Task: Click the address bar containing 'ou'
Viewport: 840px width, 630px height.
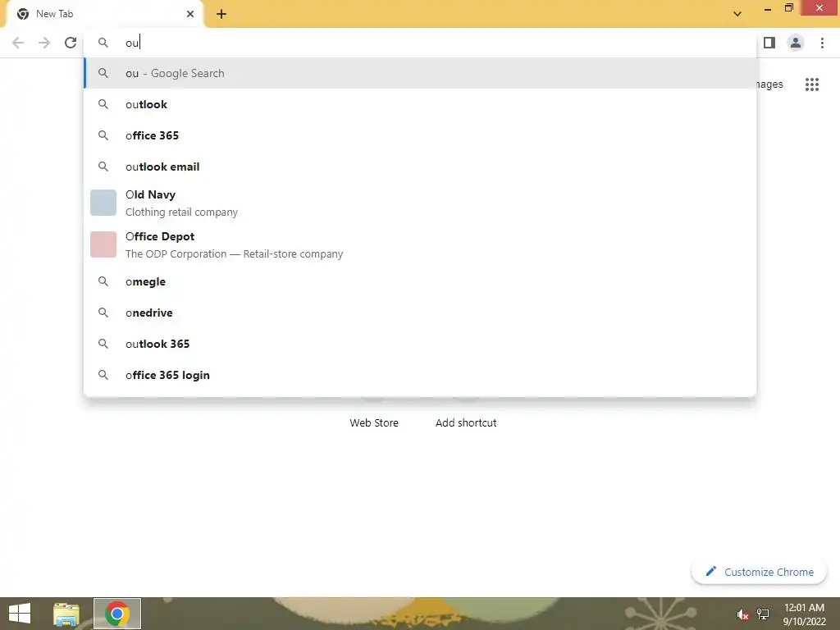Action: 421,43
